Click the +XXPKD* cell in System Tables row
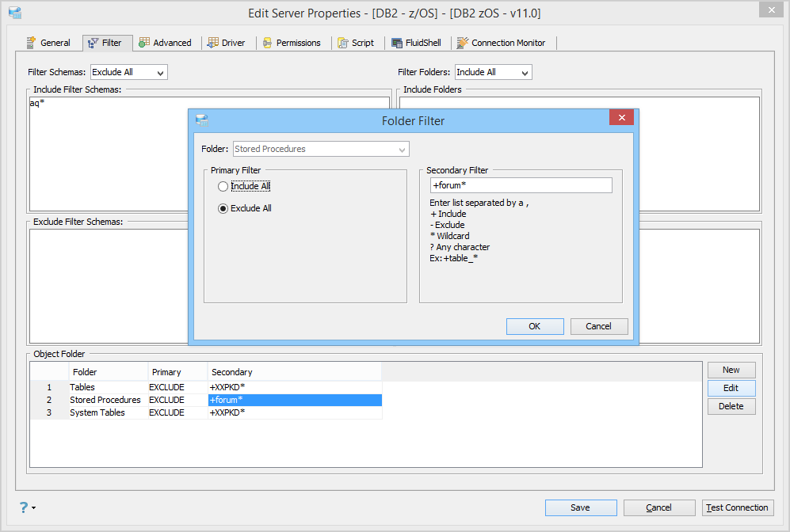The height and width of the screenshot is (532, 790). tap(295, 412)
